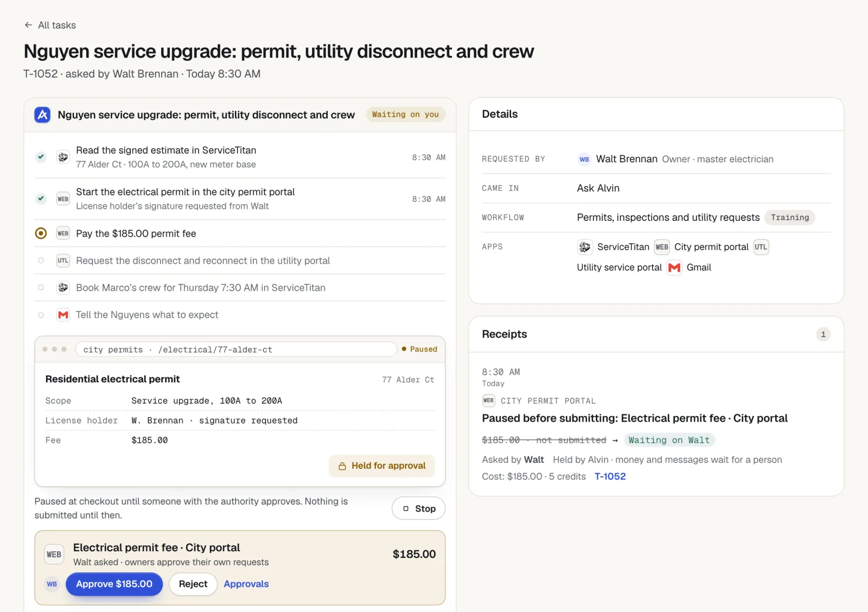Click the lock icon on Held for approval
Viewport: 868px width, 612px height.
342,466
